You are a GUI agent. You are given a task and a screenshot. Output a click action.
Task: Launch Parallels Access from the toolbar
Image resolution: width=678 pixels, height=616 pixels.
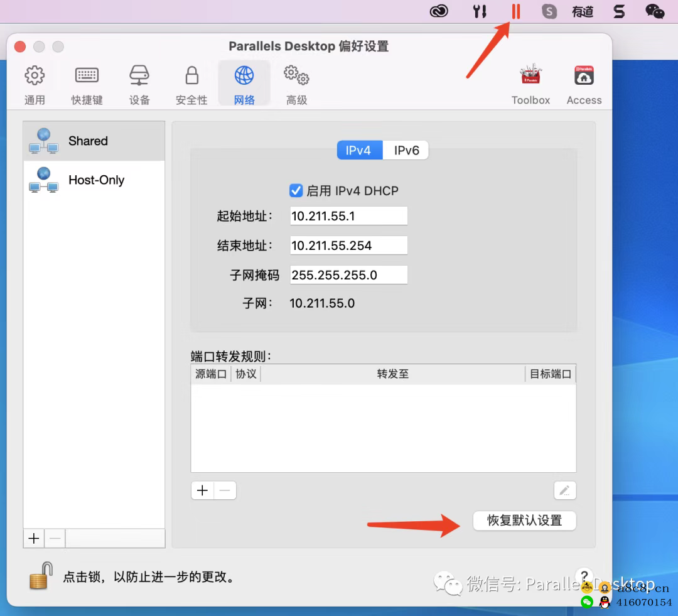click(x=584, y=85)
